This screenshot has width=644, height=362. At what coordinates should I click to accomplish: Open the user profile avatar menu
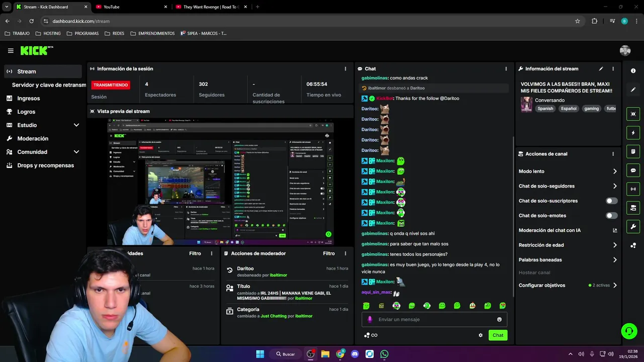[x=625, y=50]
